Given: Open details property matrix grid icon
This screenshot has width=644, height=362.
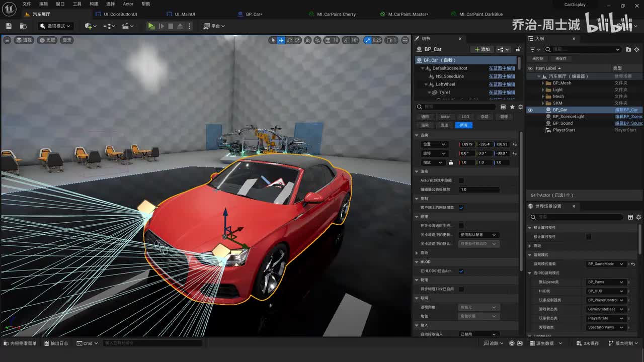Looking at the screenshot, I should [x=503, y=107].
